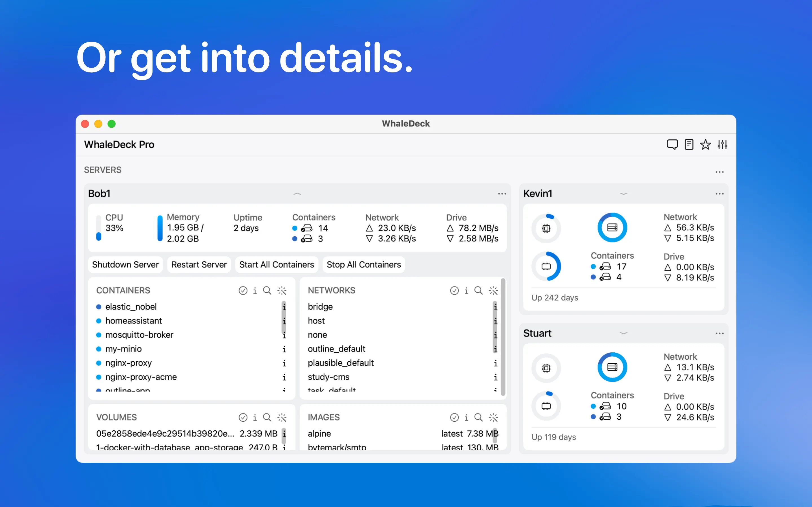Screen dimensions: 812x507
Task: Open the chat bubble feedback icon
Action: tap(672, 144)
